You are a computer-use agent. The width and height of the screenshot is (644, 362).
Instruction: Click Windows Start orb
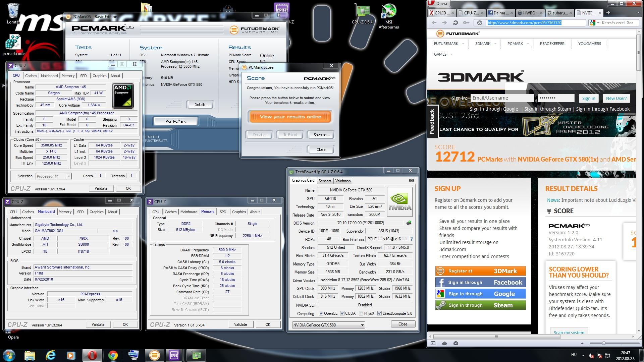tap(9, 355)
